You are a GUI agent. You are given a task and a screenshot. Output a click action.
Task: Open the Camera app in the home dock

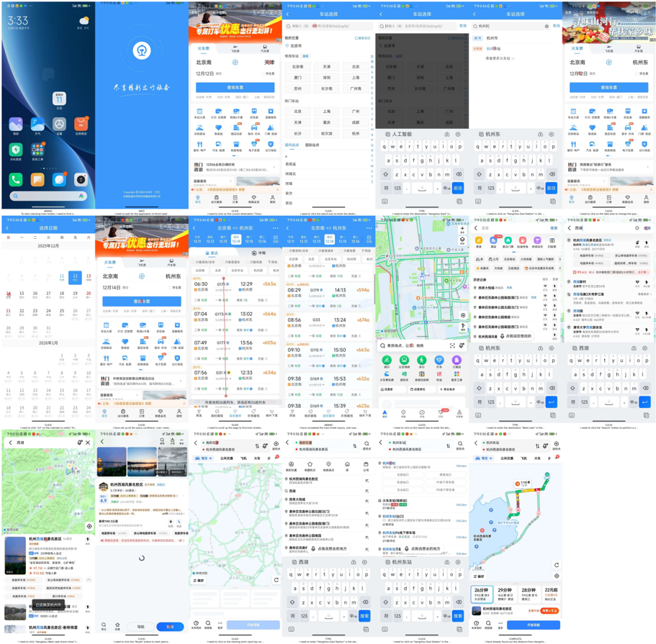point(81,179)
